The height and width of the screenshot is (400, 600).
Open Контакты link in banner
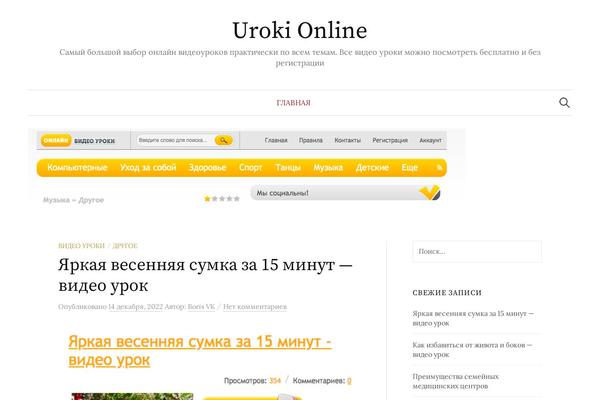[347, 140]
